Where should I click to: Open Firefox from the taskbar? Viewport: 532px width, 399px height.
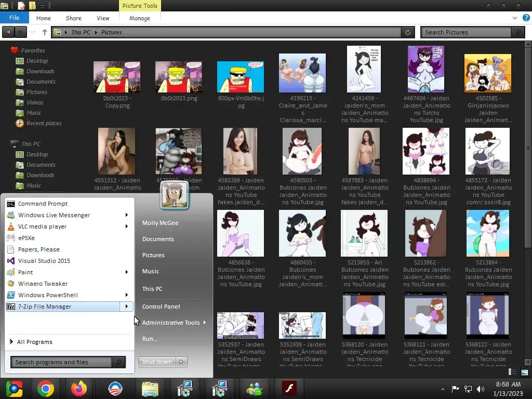point(79,389)
